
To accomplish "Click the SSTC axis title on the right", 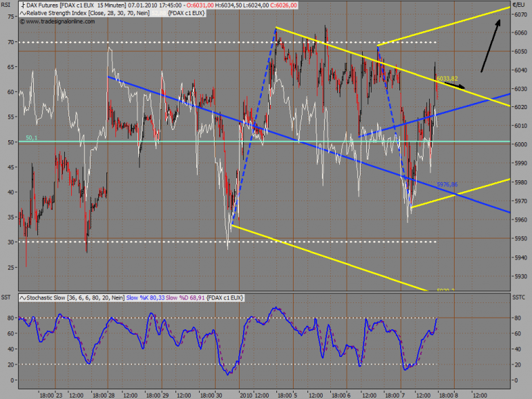I will point(518,298).
